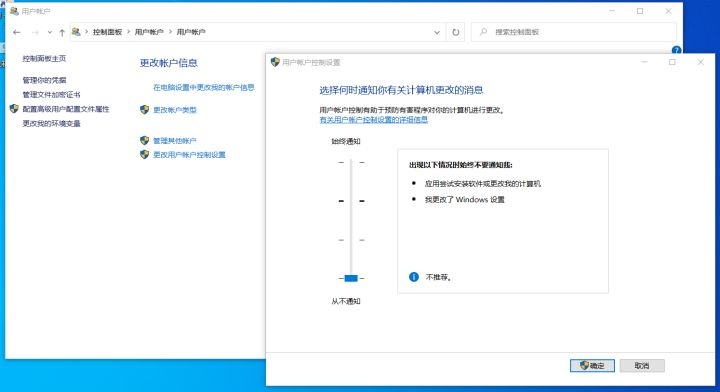
Task: Select the first 用户帐户 breadcrumb segment
Action: 149,32
